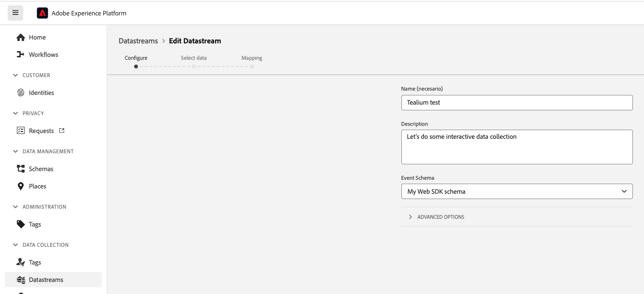Click the Tags icon under Data Collection
Screen dimensions: 644x294
point(21,262)
